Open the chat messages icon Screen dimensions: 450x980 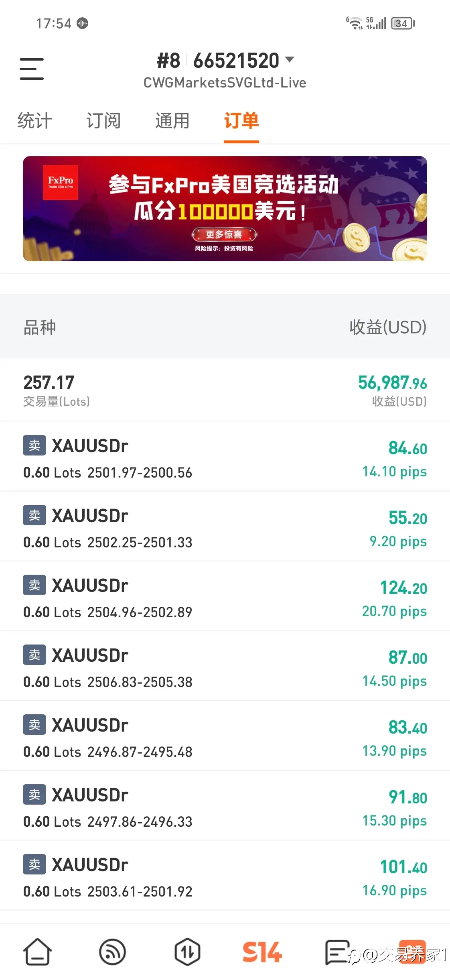click(x=337, y=952)
